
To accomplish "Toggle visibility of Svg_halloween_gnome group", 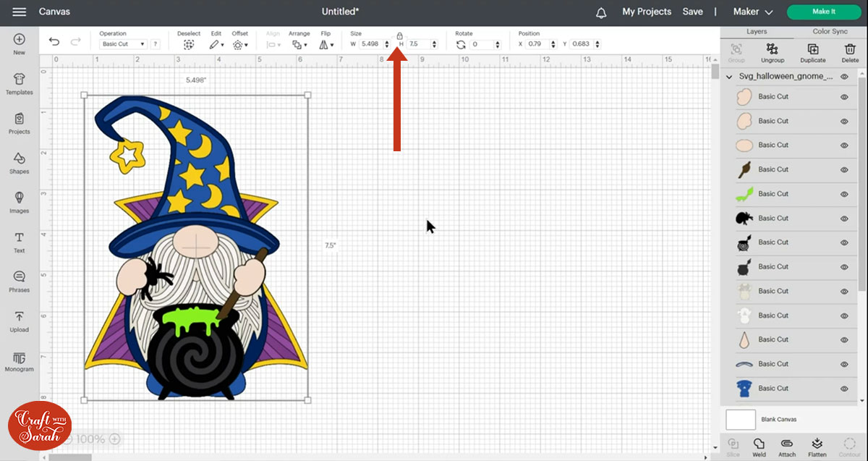I will click(844, 77).
